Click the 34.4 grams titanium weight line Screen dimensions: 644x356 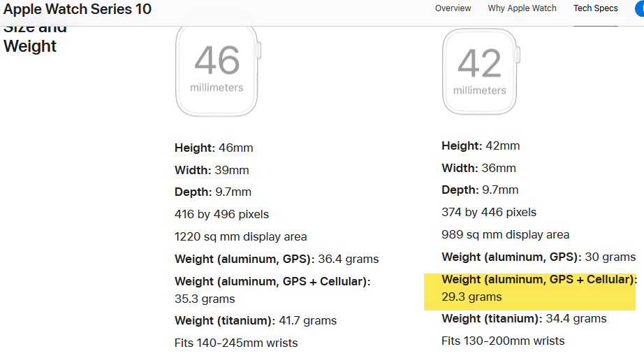pos(524,319)
